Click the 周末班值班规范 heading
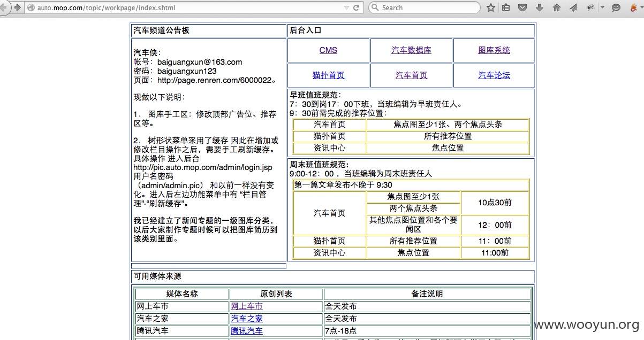 319,164
